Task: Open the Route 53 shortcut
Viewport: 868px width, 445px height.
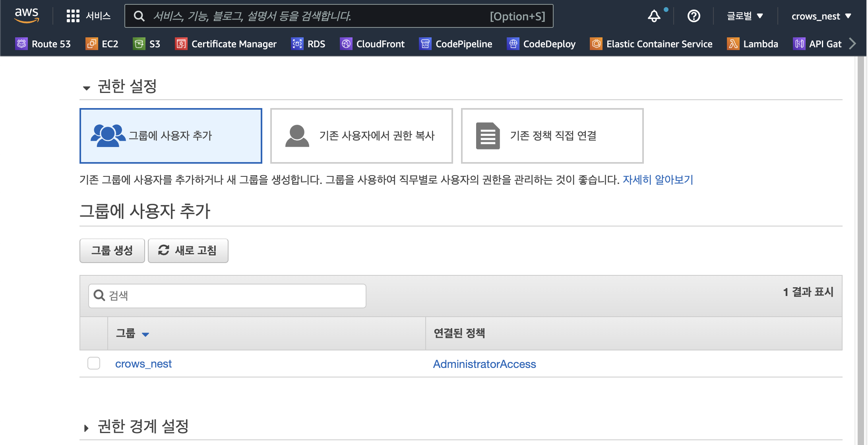Action: (x=43, y=44)
